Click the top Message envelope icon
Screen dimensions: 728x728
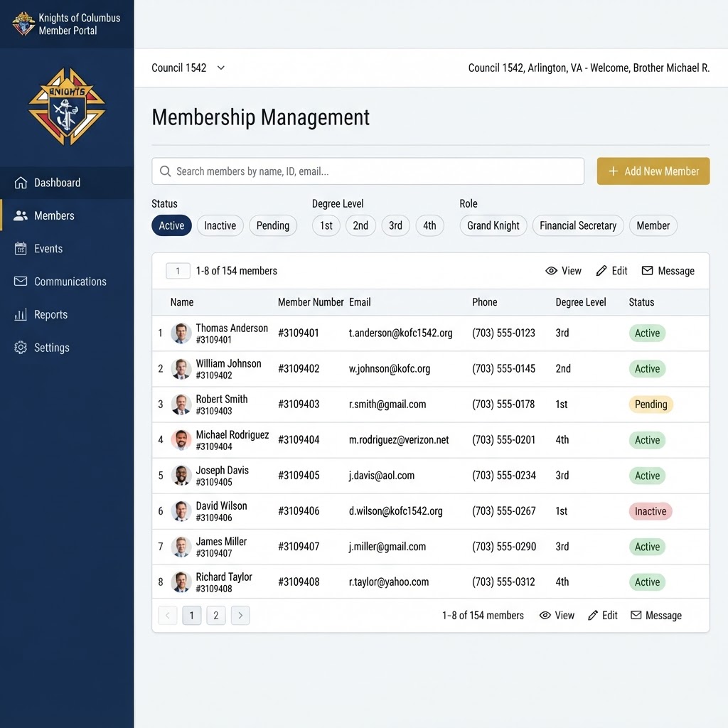[647, 271]
